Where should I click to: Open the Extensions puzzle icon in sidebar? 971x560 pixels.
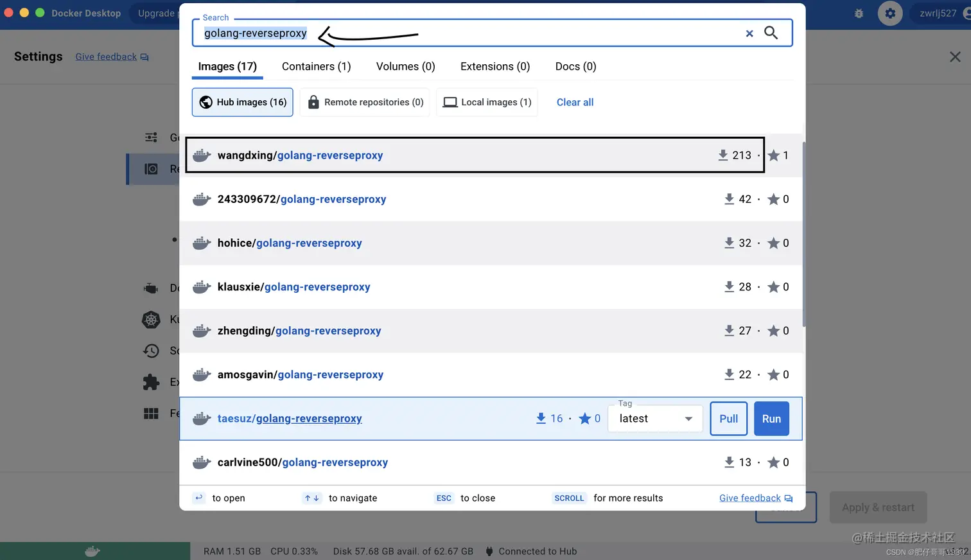151,382
